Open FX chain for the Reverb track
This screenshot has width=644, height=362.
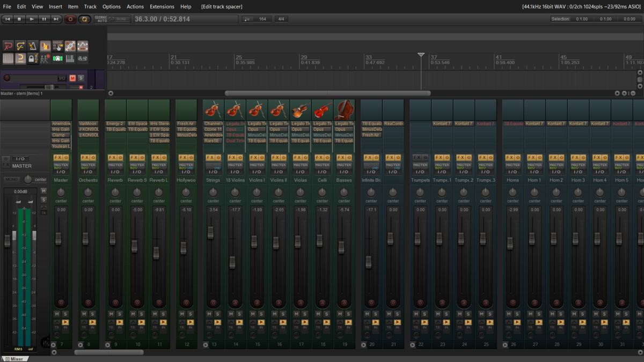click(x=112, y=158)
